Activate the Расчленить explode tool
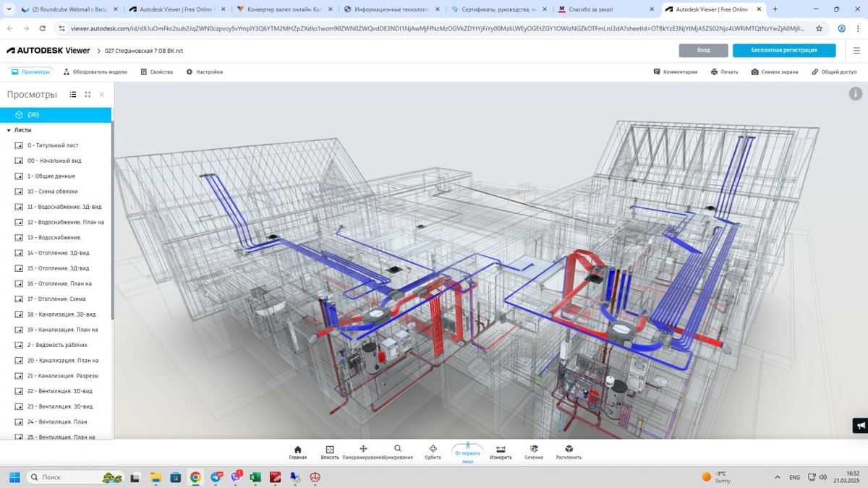Screen dimensions: 868x488 [x=569, y=453]
